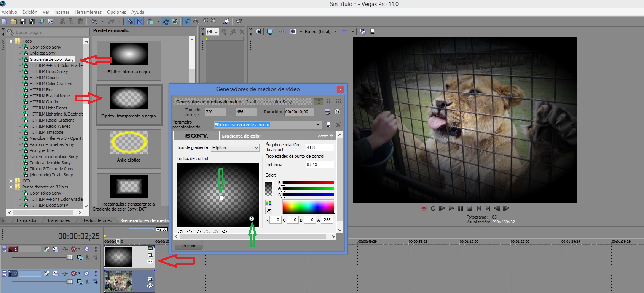644x293 pixels.
Task: Open the Archivo menu
Action: click(x=9, y=12)
